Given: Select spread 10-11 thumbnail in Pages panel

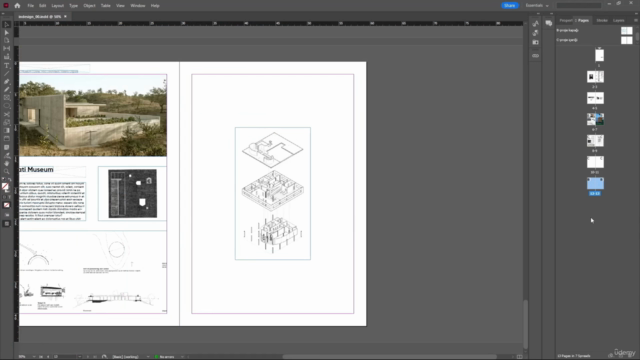Looking at the screenshot, I should click(x=595, y=162).
